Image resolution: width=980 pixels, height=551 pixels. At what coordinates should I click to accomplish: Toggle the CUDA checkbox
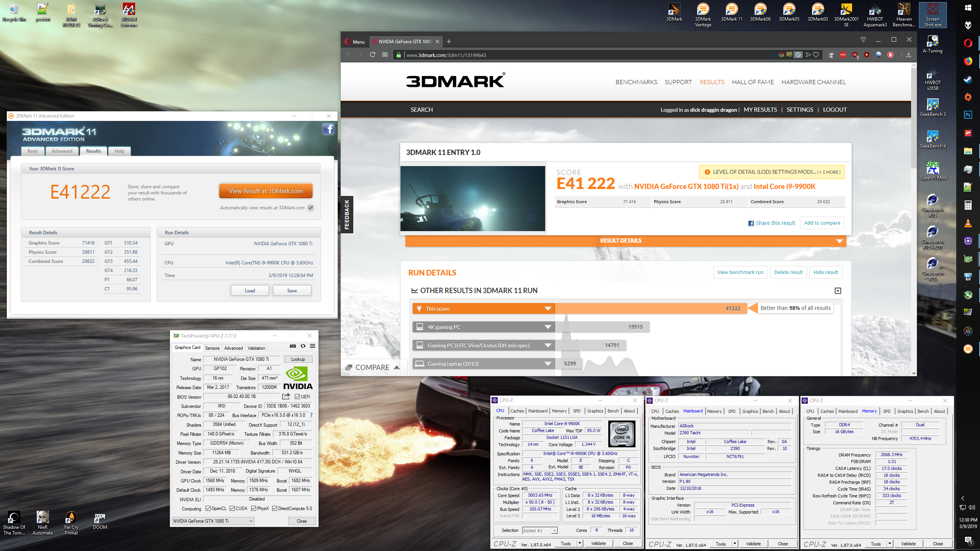pos(232,509)
